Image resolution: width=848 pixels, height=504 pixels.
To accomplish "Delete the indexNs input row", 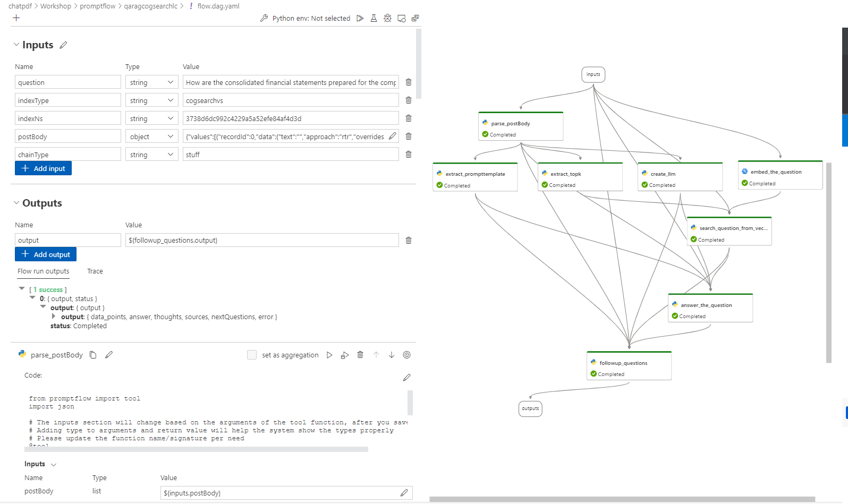I will coord(409,118).
